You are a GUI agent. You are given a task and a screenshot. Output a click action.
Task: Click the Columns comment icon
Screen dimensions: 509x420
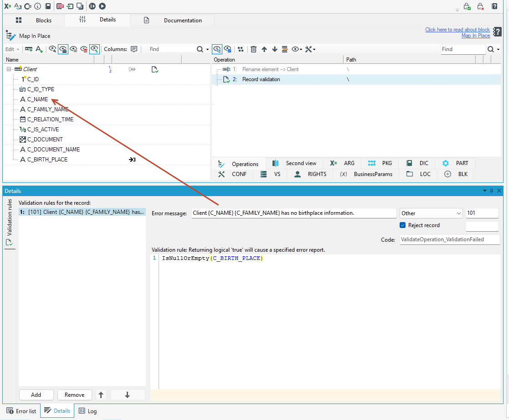pos(134,49)
